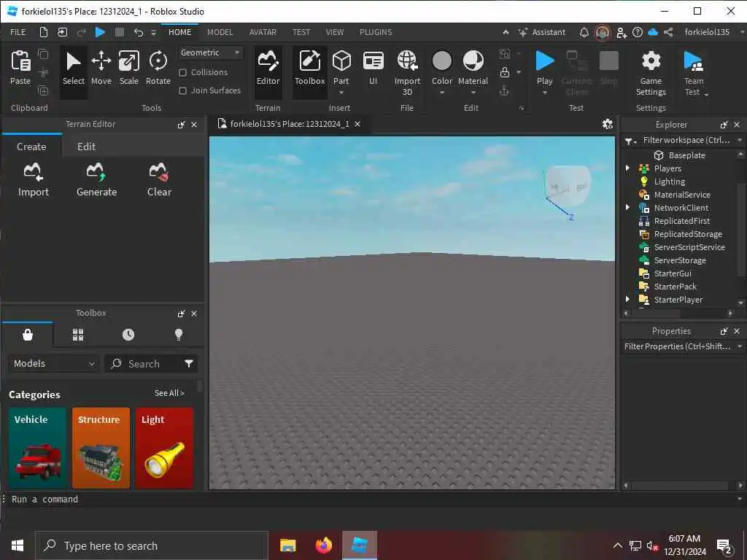The height and width of the screenshot is (560, 747).
Task: Clear terrain in the Terrain Editor
Action: click(x=159, y=179)
